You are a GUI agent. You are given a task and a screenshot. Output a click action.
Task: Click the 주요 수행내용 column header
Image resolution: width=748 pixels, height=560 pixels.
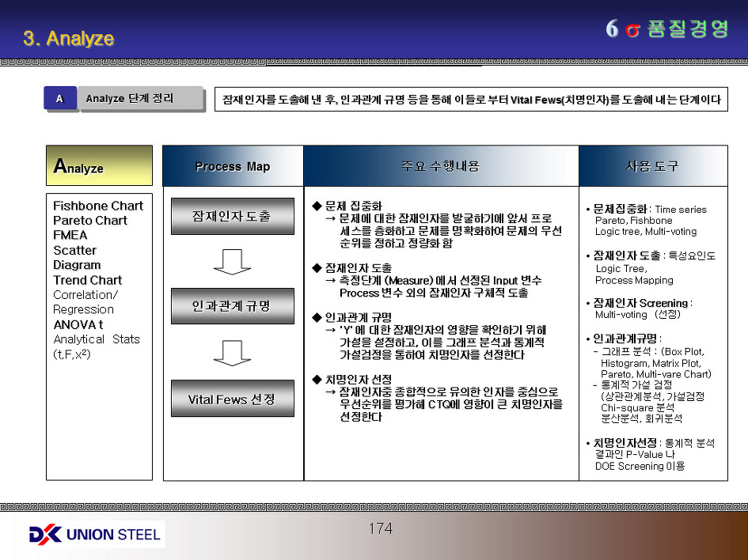point(441,166)
